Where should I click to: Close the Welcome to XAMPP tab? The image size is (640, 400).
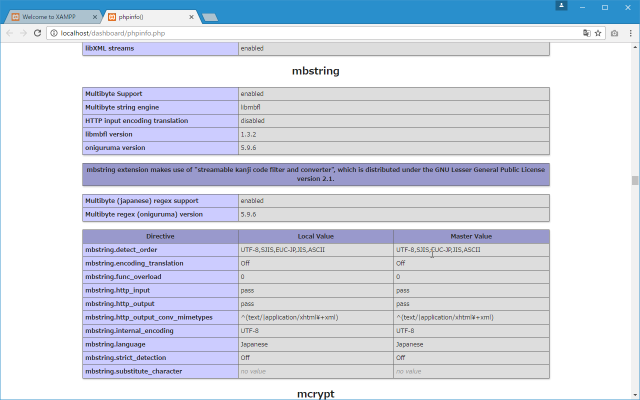[x=93, y=17]
